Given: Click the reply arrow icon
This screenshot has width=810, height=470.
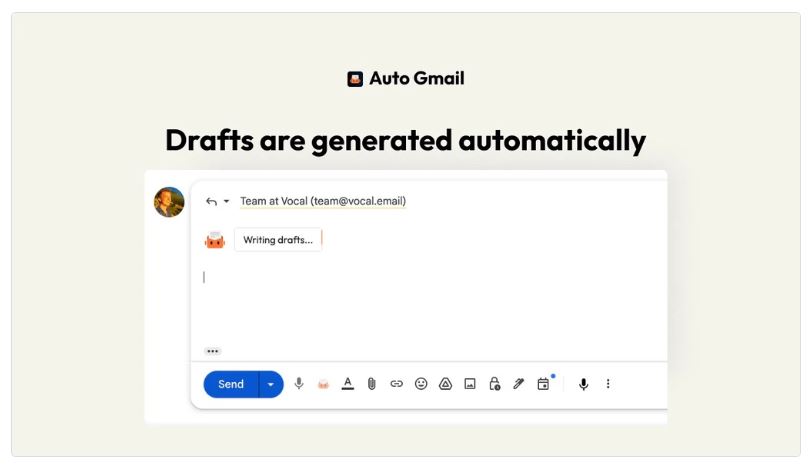Looking at the screenshot, I should 211,201.
